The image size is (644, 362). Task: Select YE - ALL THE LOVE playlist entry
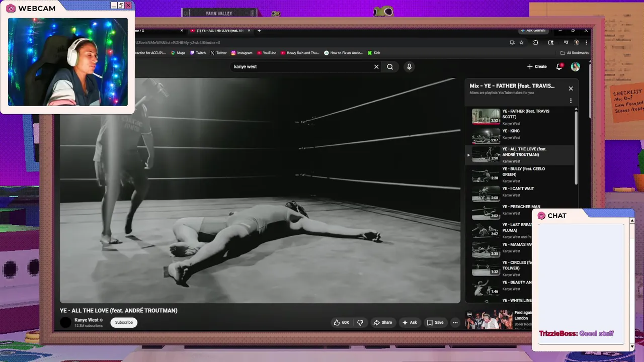(520, 155)
